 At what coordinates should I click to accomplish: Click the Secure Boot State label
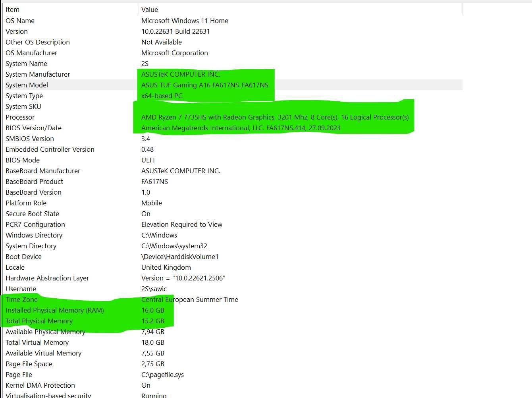[x=32, y=214]
